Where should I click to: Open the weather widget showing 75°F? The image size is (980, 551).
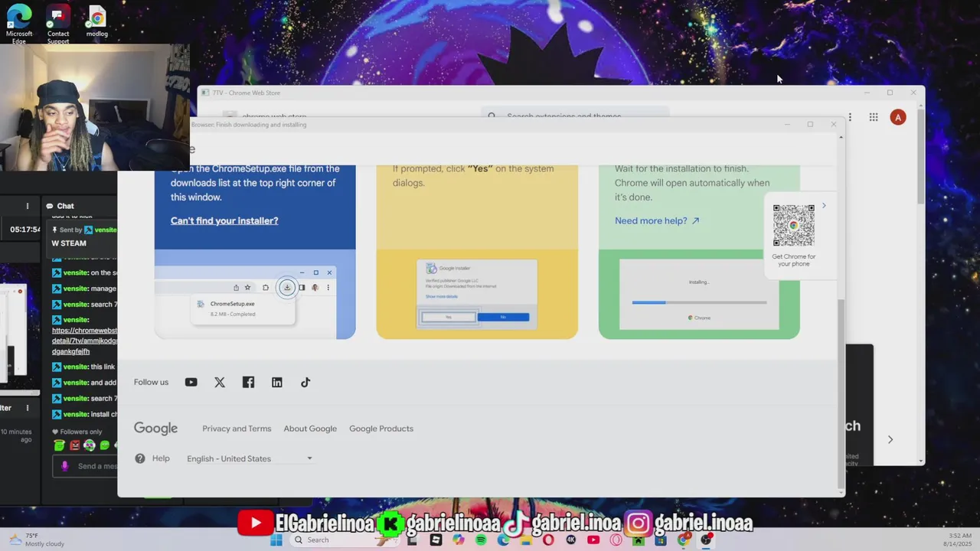point(37,540)
